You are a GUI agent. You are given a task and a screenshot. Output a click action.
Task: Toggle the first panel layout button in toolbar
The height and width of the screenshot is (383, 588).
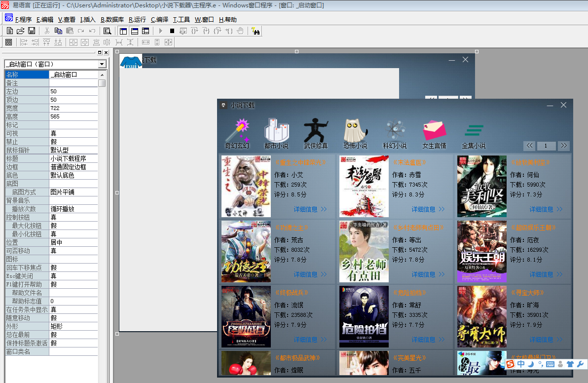coord(123,31)
